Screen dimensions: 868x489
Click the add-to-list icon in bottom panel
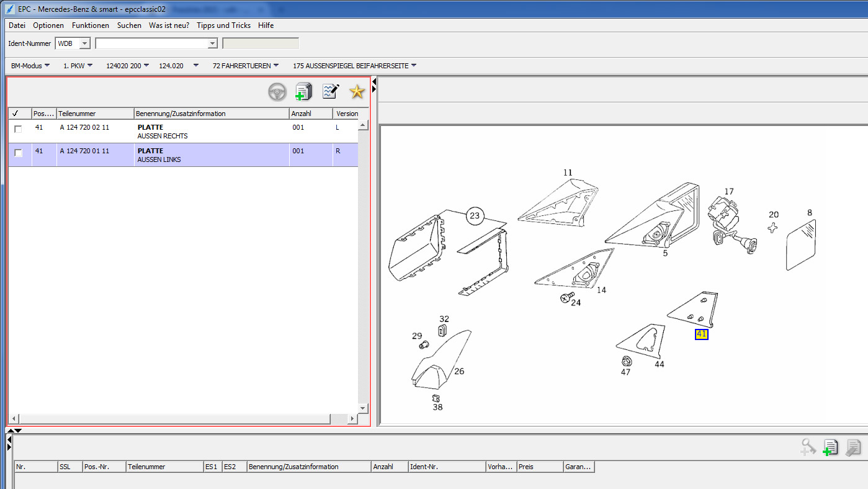(830, 447)
